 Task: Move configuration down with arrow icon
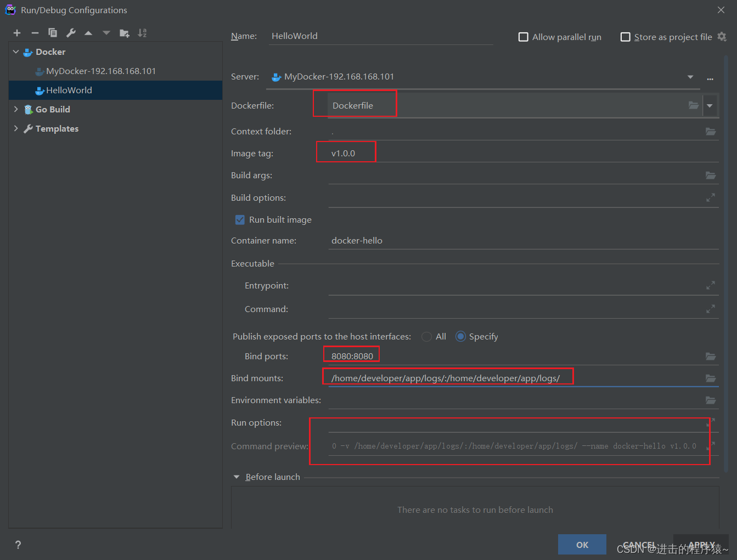point(106,33)
